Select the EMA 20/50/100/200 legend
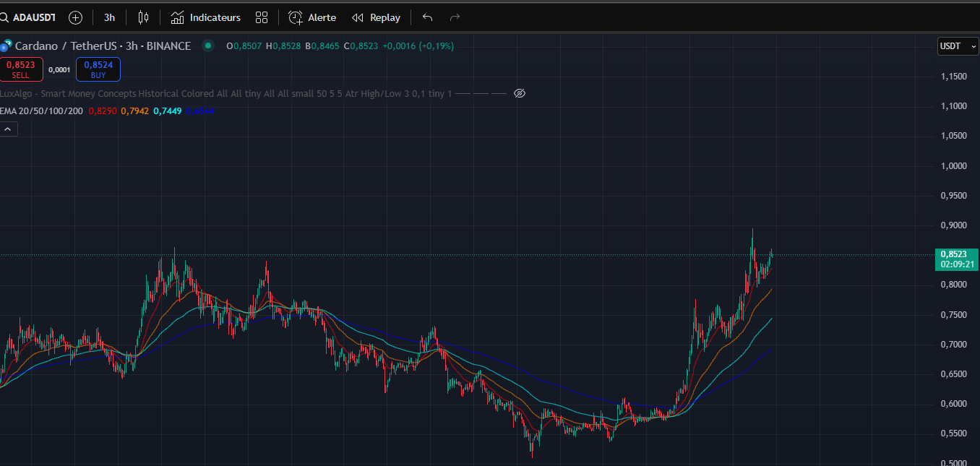 coord(41,111)
